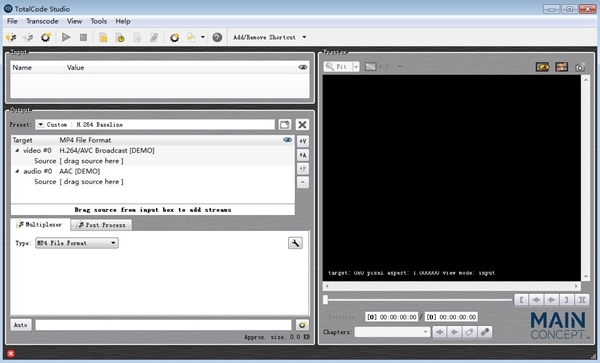
Task: Click the minus remove stream button
Action: pos(303,182)
